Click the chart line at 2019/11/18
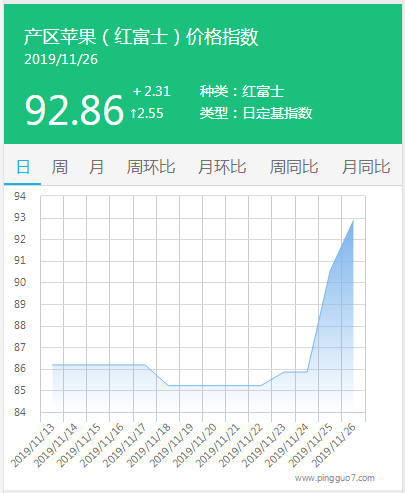This screenshot has width=405, height=493. pyautogui.click(x=168, y=385)
